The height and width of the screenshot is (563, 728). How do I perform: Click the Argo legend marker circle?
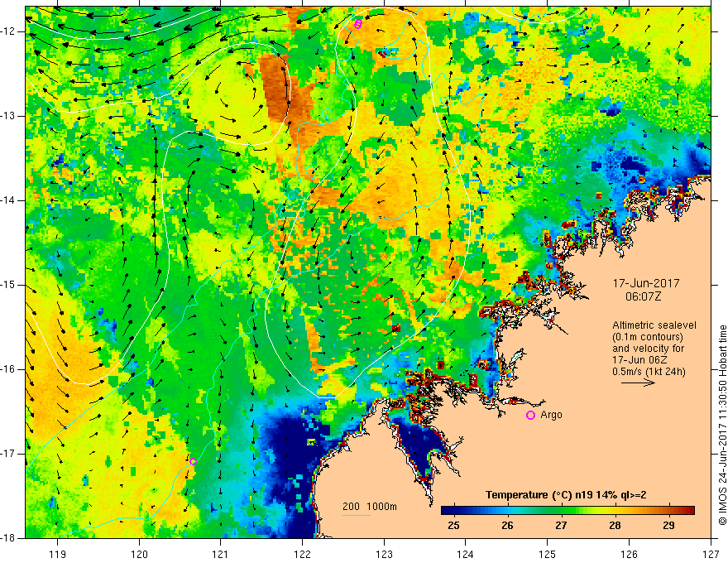click(x=530, y=416)
